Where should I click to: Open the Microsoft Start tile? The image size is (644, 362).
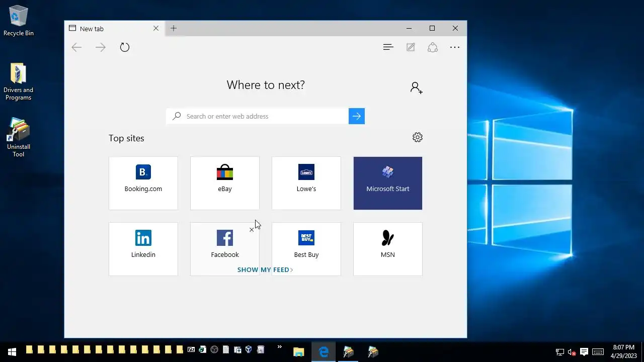pos(388,183)
